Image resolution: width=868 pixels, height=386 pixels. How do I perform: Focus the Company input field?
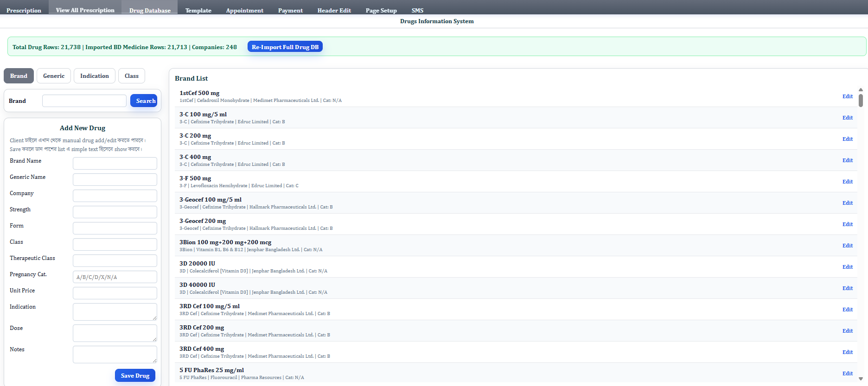click(115, 196)
